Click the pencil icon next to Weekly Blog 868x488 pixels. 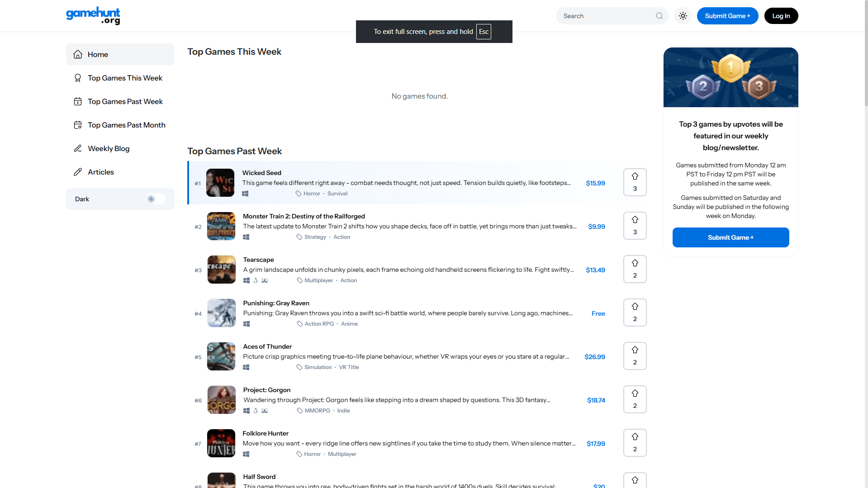(77, 148)
